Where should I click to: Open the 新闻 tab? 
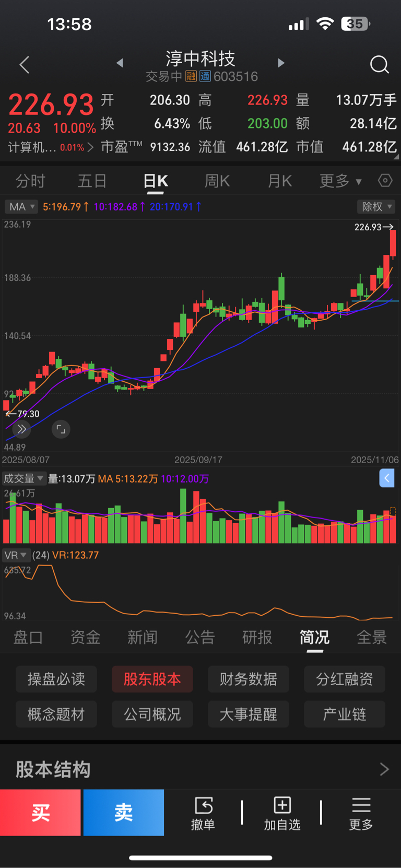[143, 637]
